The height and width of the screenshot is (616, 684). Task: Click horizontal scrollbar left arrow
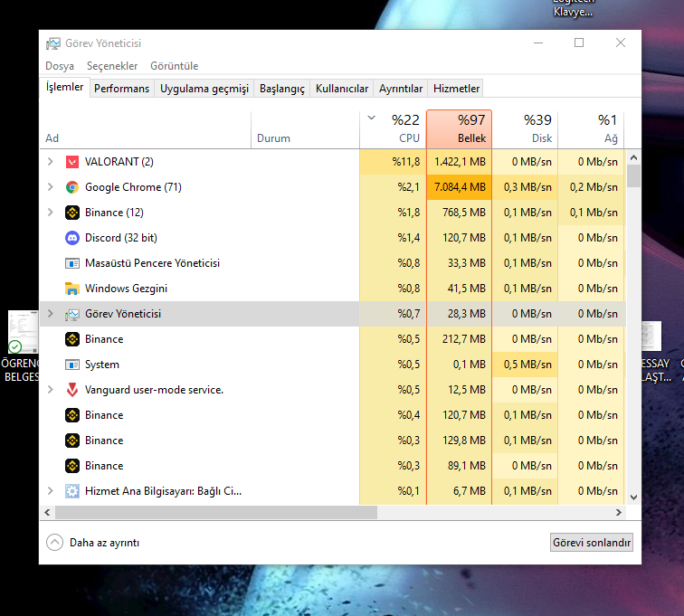point(48,512)
